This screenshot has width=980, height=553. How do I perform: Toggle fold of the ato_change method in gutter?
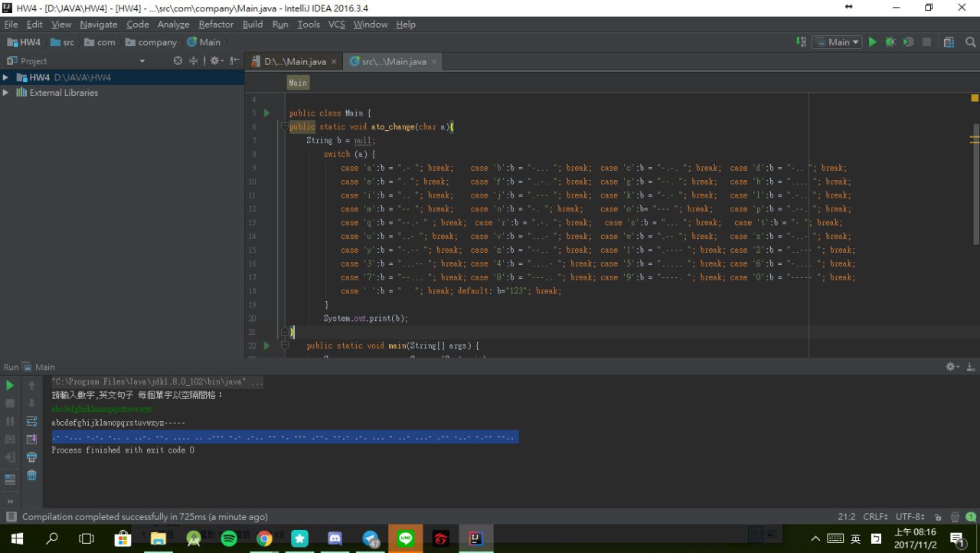(x=284, y=127)
